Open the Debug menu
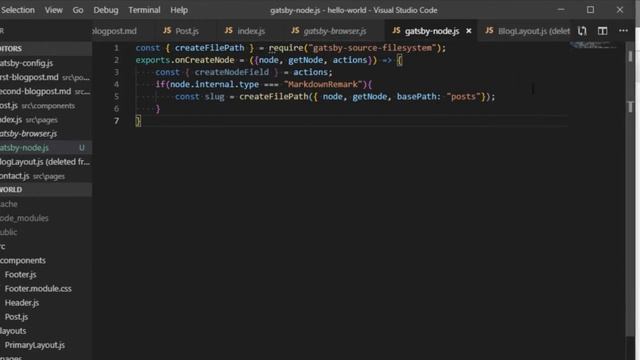The height and width of the screenshot is (360, 640). 106,10
